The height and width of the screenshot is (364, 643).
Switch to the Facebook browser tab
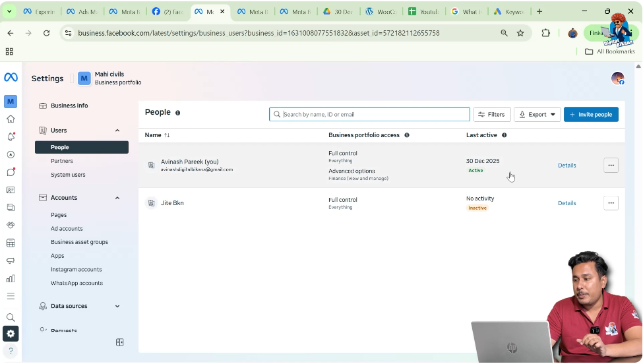click(x=168, y=11)
